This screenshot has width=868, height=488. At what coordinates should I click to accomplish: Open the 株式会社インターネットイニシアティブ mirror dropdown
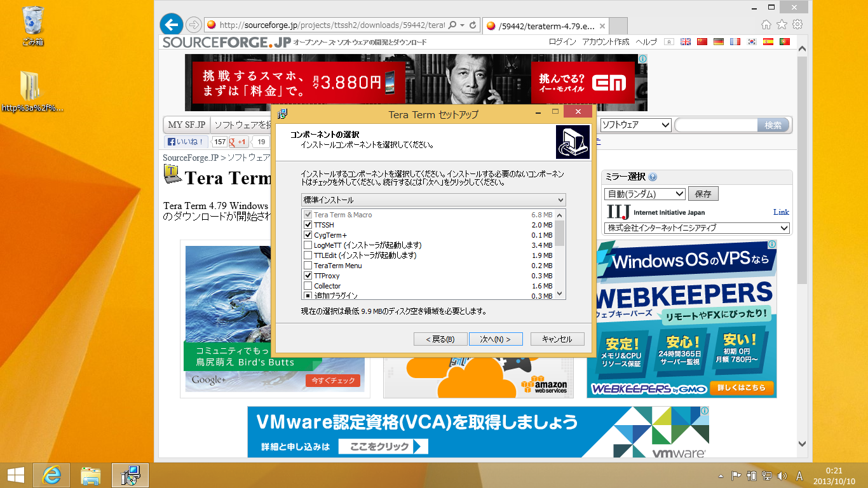697,228
